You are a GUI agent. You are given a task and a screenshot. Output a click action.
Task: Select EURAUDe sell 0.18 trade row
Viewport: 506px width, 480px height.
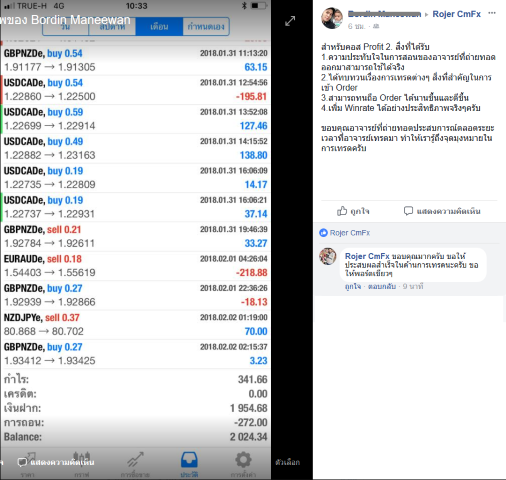135,266
